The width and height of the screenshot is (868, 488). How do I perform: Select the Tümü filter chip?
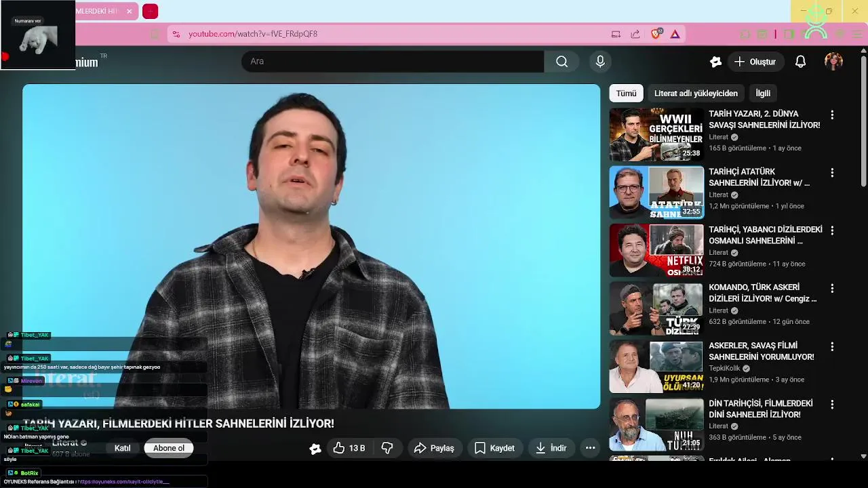626,94
